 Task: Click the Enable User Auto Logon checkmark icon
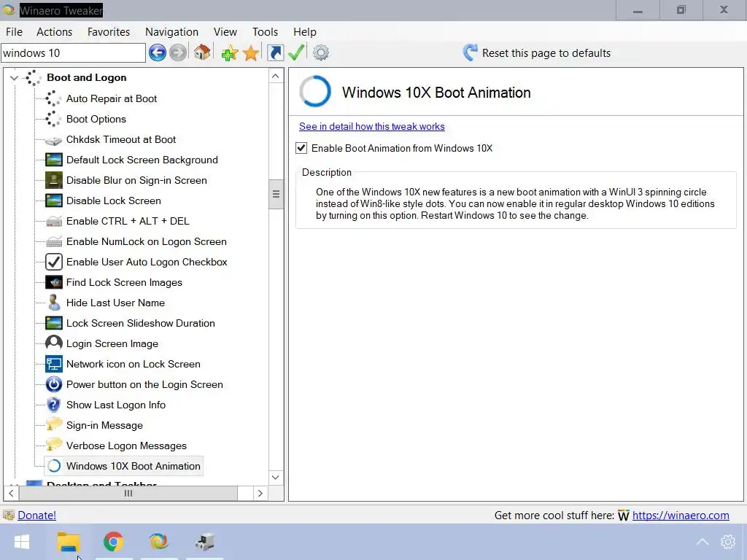click(x=53, y=262)
